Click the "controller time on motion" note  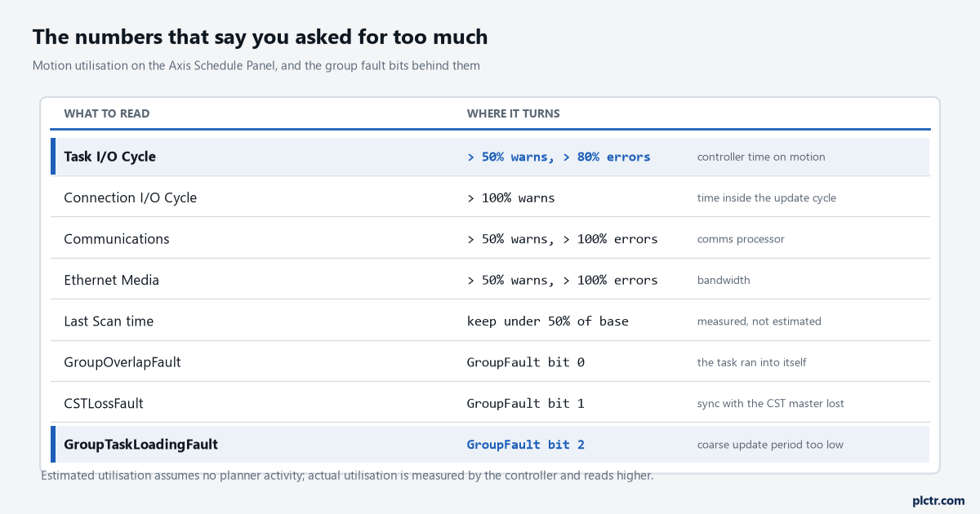[761, 157]
